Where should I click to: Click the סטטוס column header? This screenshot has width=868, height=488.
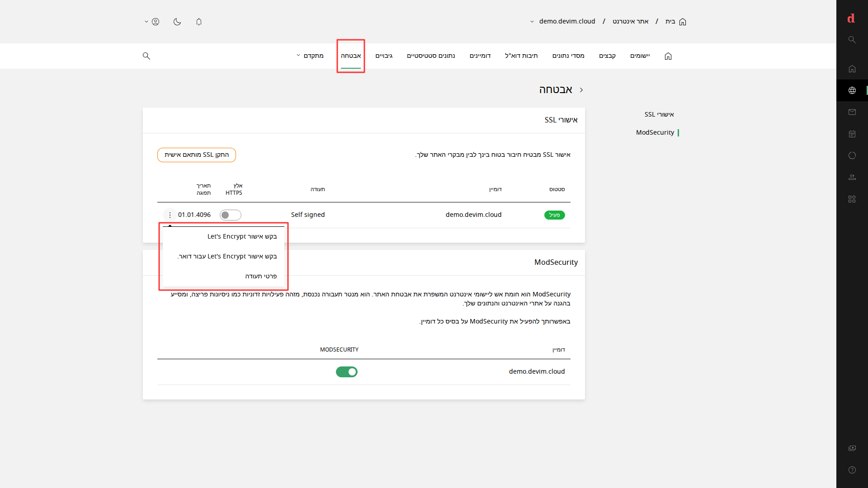coord(557,190)
